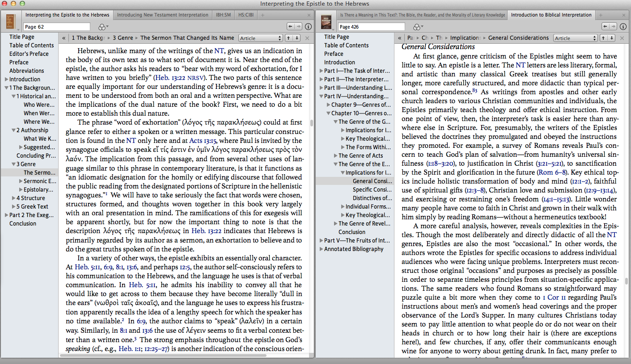Close the locator bar in Hebrews panel
Screen dimensions: 631x364
click(307, 38)
